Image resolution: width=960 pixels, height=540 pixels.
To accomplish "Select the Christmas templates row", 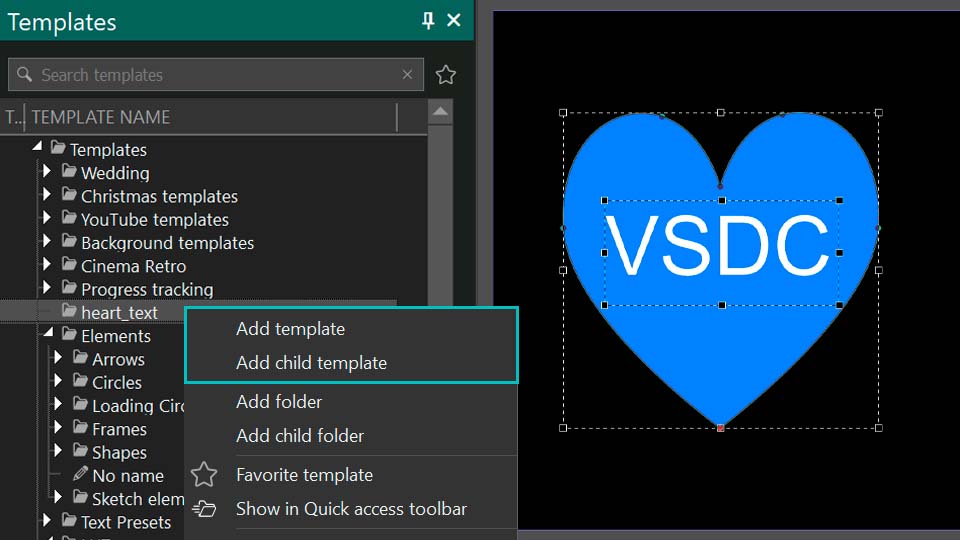I will 159,197.
